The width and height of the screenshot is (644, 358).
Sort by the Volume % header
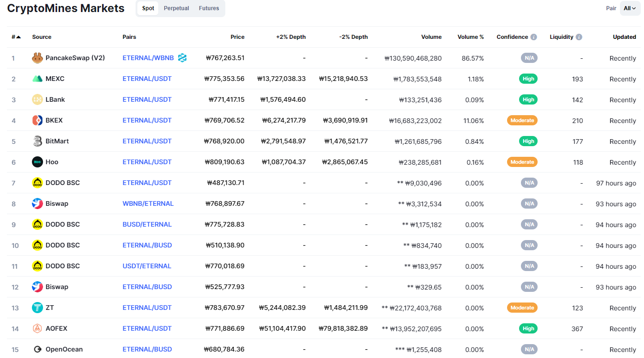[471, 37]
